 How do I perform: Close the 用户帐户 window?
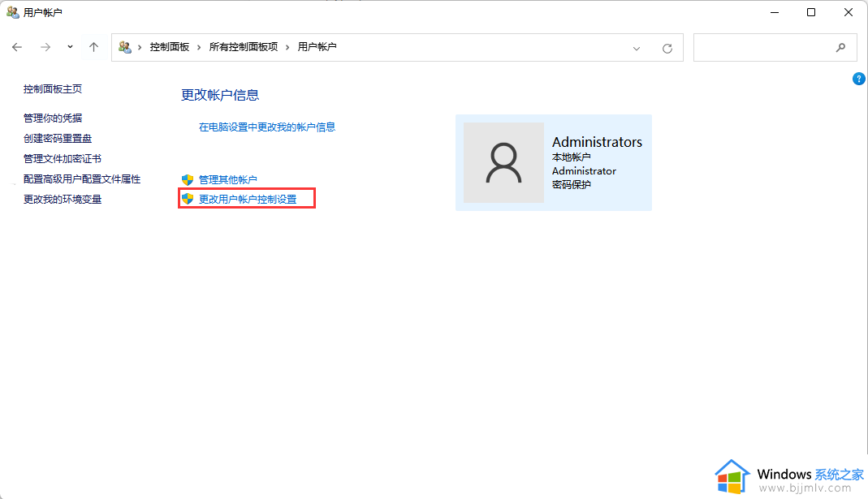pos(848,12)
